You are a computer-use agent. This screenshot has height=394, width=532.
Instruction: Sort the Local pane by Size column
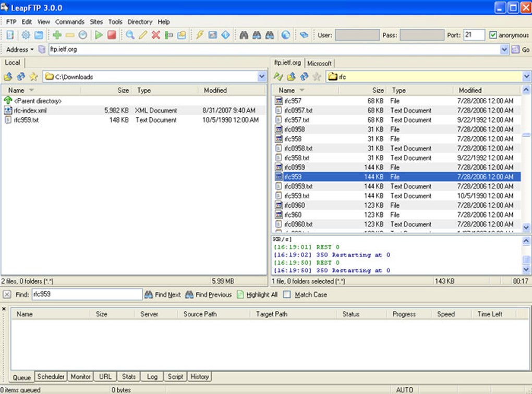[106, 90]
